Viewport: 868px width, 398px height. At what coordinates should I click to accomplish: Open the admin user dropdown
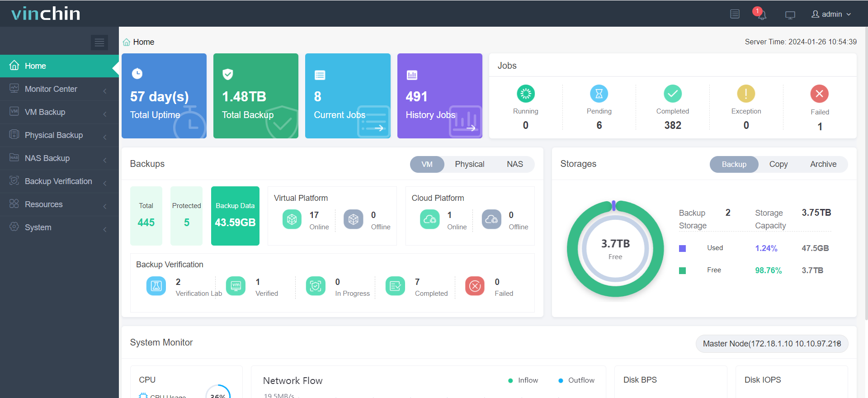tap(831, 14)
